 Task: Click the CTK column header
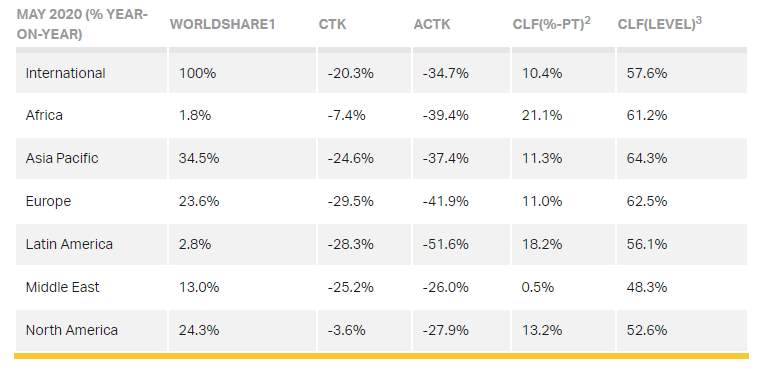(x=332, y=24)
